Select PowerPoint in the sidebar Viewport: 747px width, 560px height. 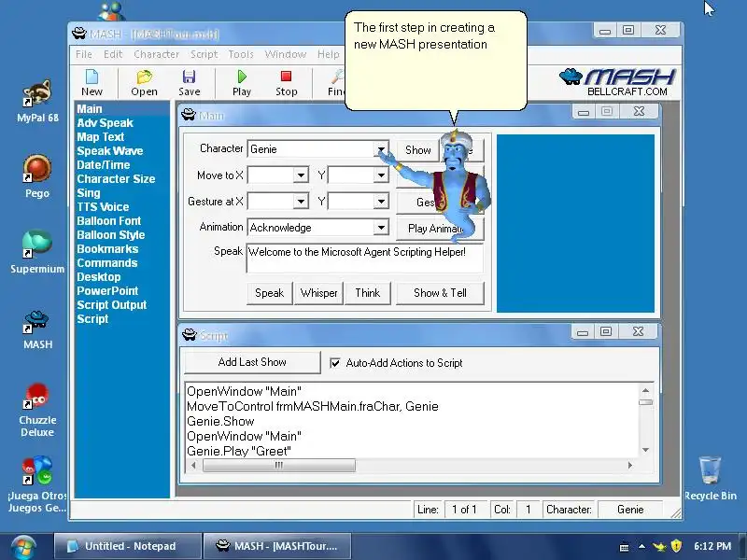coord(107,291)
